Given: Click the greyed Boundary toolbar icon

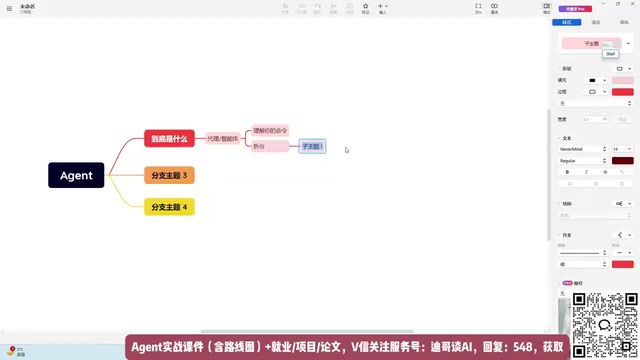Looking at the screenshot, I should tap(333, 8).
